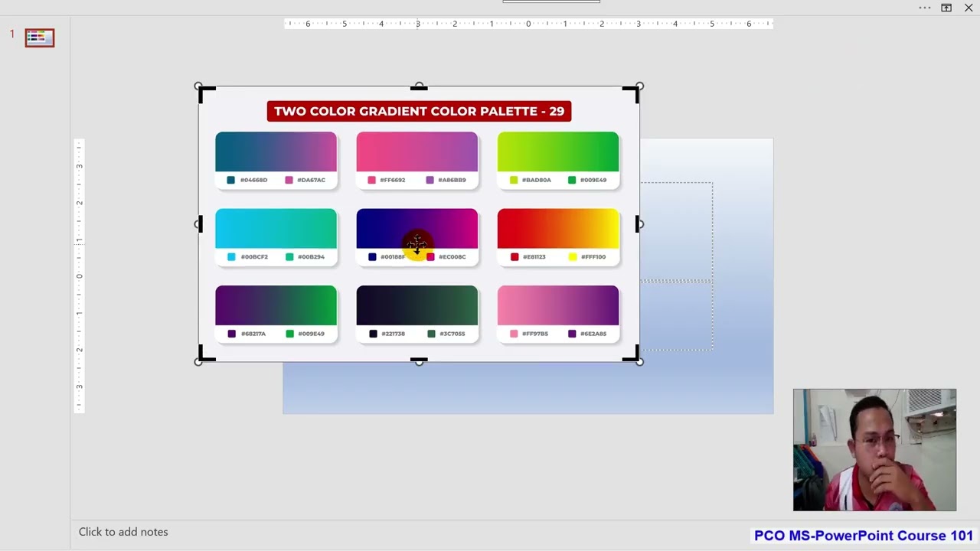The height and width of the screenshot is (551, 980).
Task: Click the #EC008C magenta color square
Action: pos(430,257)
